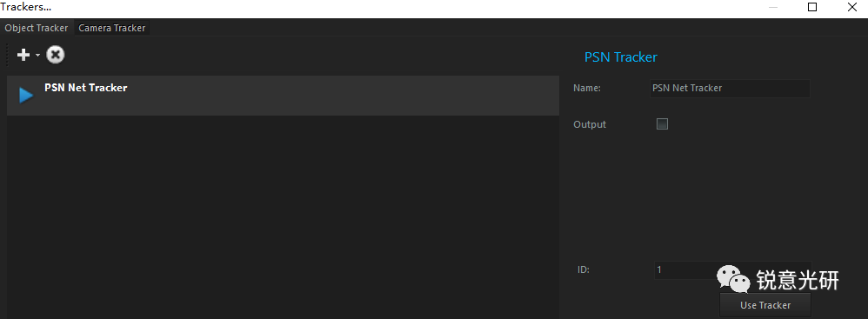Switch to the Object Tracker tab
868x319 pixels.
coord(37,28)
